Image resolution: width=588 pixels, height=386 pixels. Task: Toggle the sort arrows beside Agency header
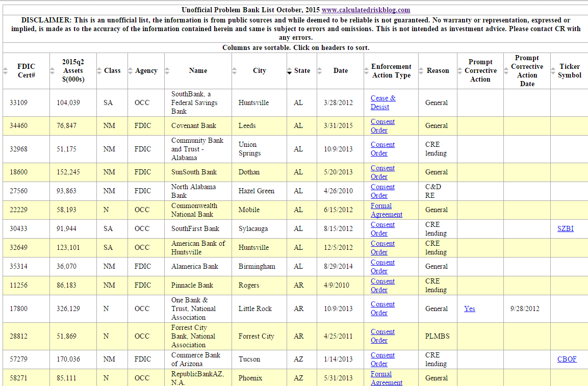(x=130, y=71)
